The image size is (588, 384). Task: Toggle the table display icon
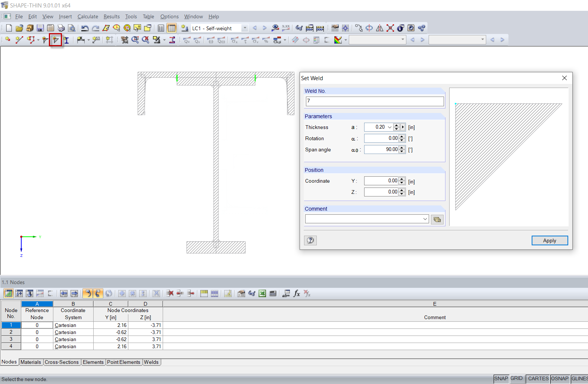pyautogui.click(x=172, y=28)
